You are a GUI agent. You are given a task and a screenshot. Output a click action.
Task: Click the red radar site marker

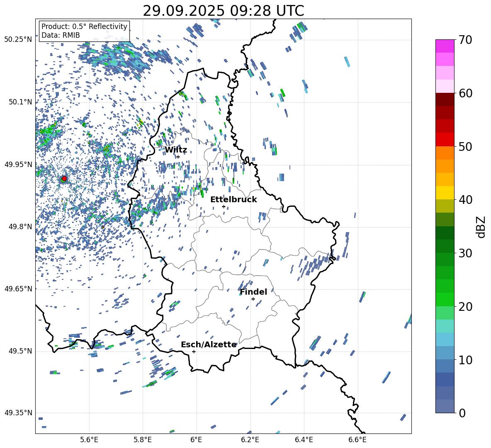[64, 179]
